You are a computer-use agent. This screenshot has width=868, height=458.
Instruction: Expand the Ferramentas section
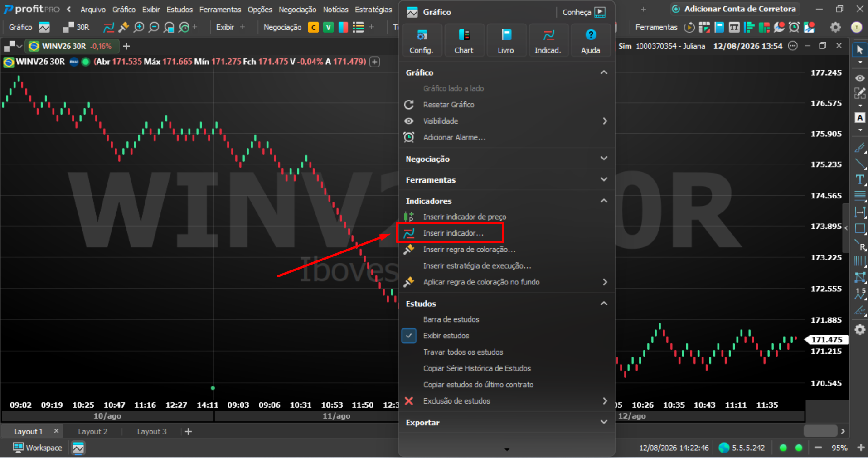point(604,179)
